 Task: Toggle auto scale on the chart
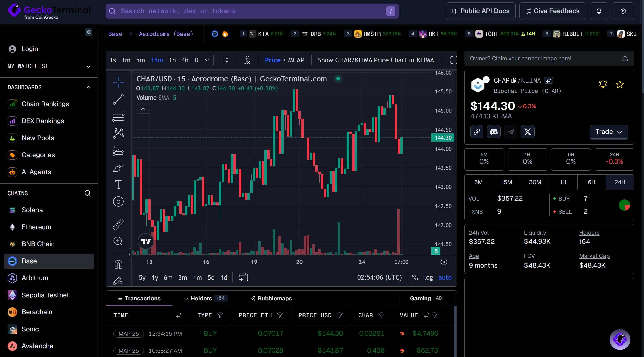445,277
